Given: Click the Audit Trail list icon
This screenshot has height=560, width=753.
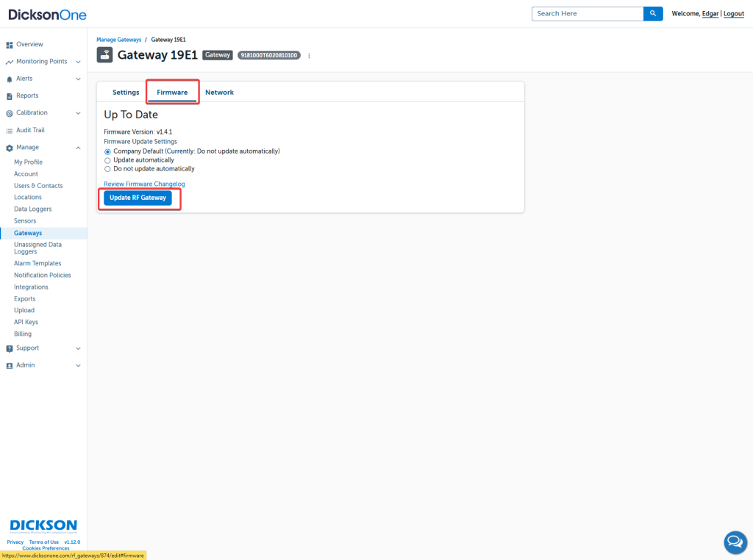Looking at the screenshot, I should tap(10, 130).
